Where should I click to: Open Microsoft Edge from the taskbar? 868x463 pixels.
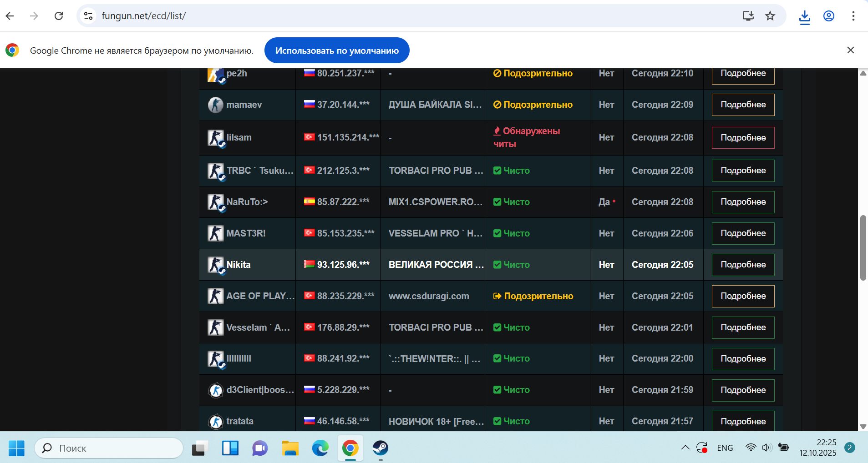[320, 448]
